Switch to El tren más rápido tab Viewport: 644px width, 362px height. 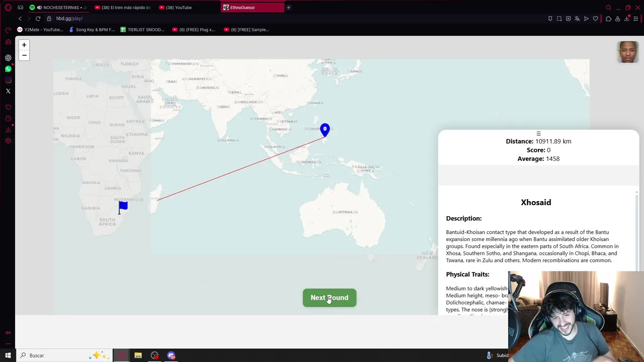point(123,8)
